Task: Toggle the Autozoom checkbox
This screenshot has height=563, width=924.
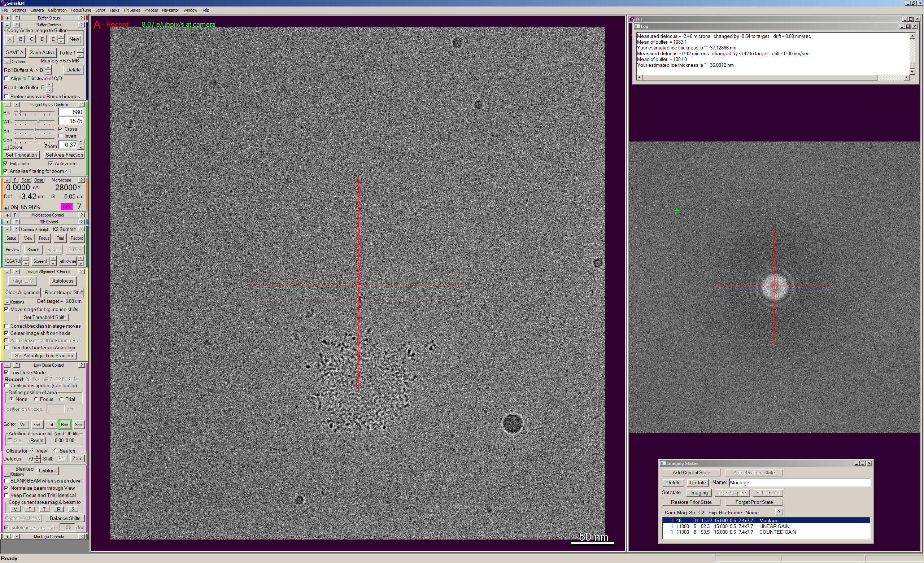Action: point(51,164)
